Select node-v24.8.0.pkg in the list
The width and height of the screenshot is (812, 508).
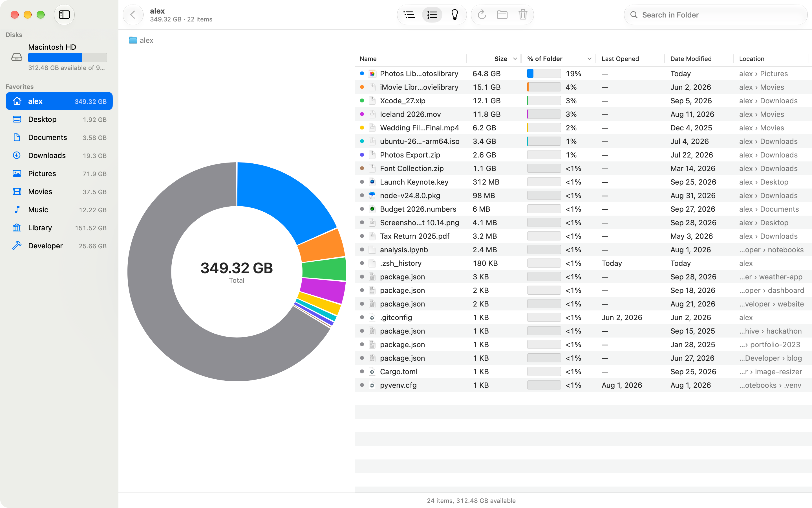(x=583, y=196)
